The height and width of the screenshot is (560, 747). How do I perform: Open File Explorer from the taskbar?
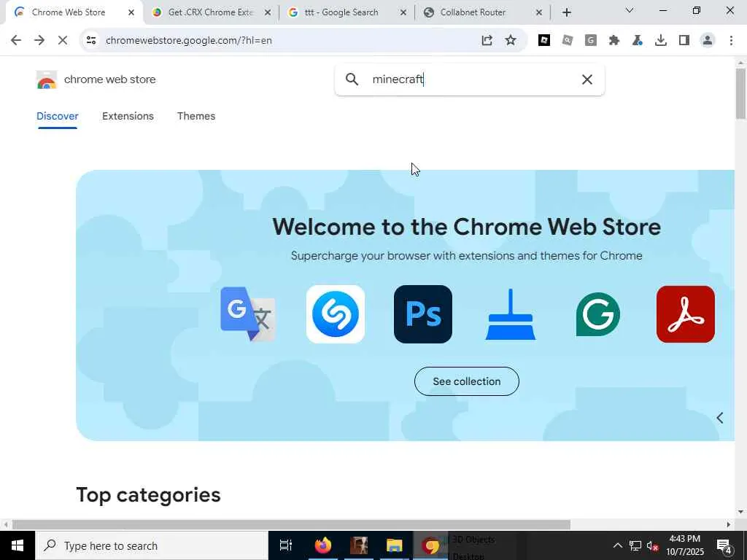pos(395,545)
